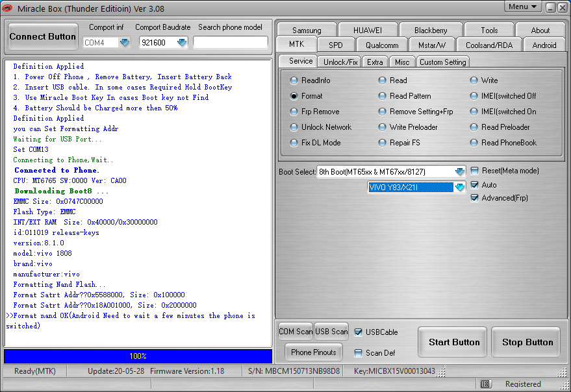The image size is (571, 392).
Task: Choose the Fix DL Mode option
Action: (294, 143)
